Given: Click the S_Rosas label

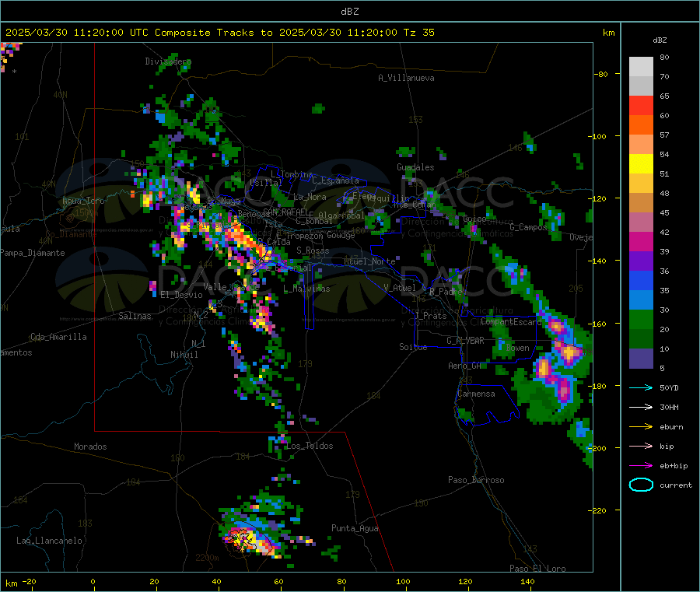Looking at the screenshot, I should [313, 250].
